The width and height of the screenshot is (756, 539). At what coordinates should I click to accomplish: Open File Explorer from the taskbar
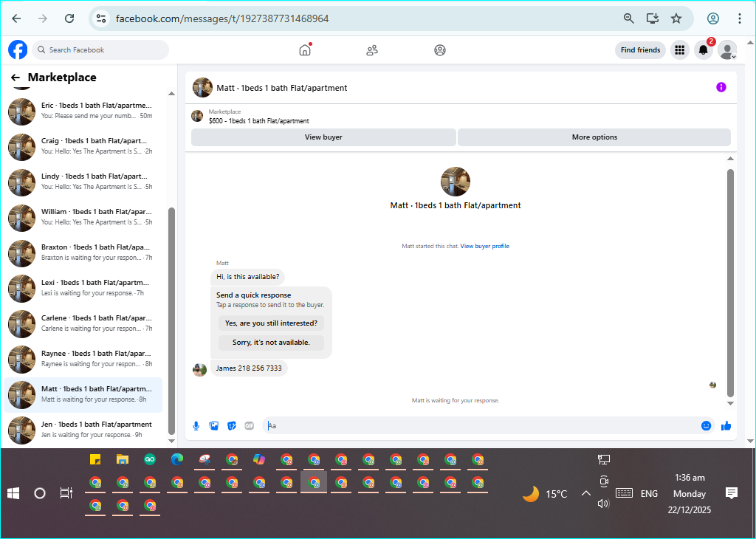click(x=123, y=459)
